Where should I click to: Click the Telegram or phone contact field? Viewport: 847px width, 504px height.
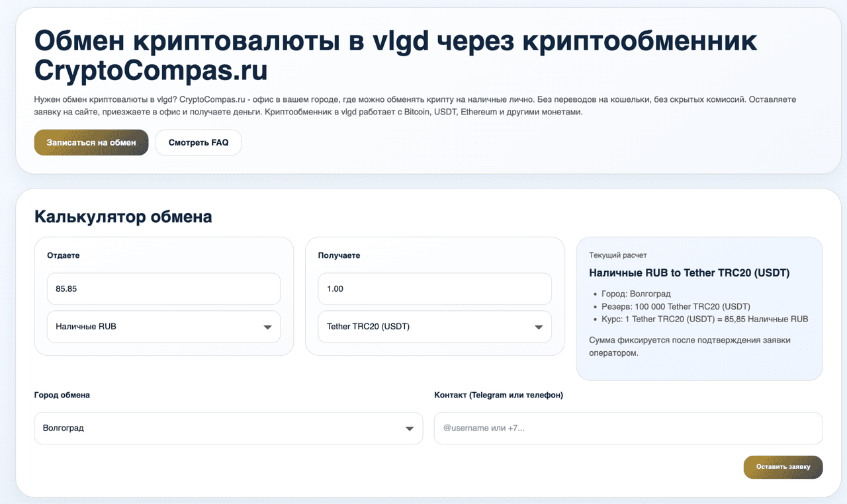(x=628, y=429)
